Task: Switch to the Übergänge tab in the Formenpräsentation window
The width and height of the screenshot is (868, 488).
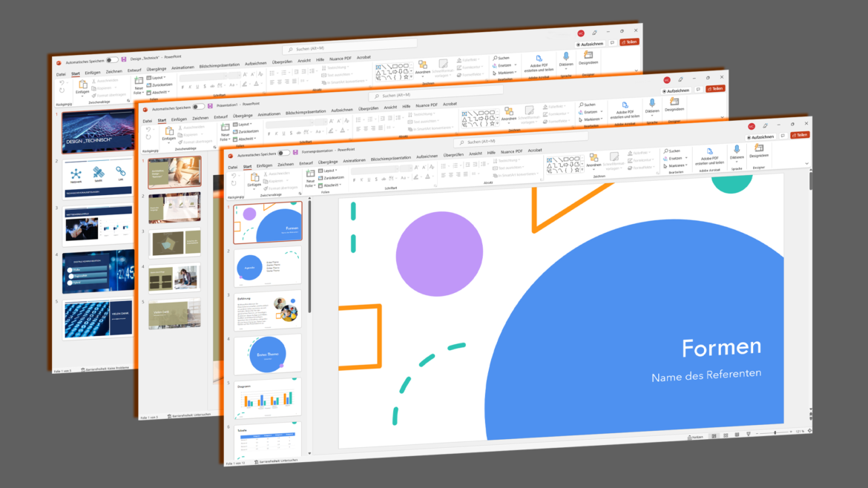Action: pos(328,161)
